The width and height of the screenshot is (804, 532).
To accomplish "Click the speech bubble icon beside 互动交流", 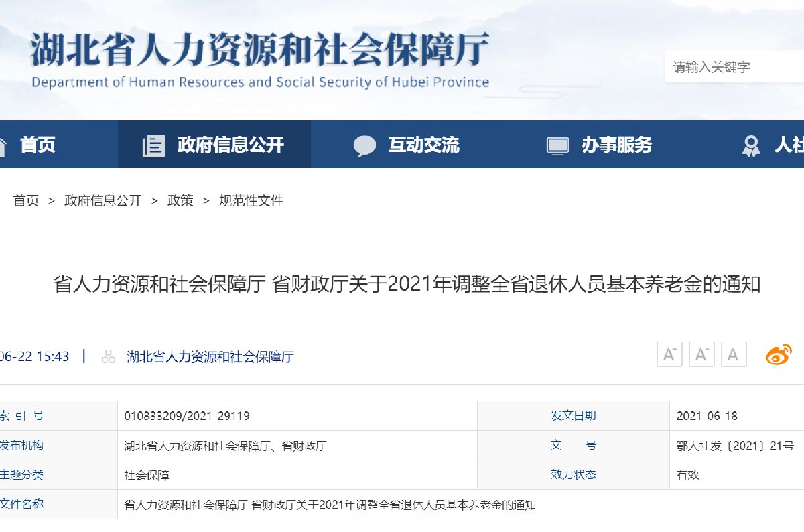I will tap(365, 146).
